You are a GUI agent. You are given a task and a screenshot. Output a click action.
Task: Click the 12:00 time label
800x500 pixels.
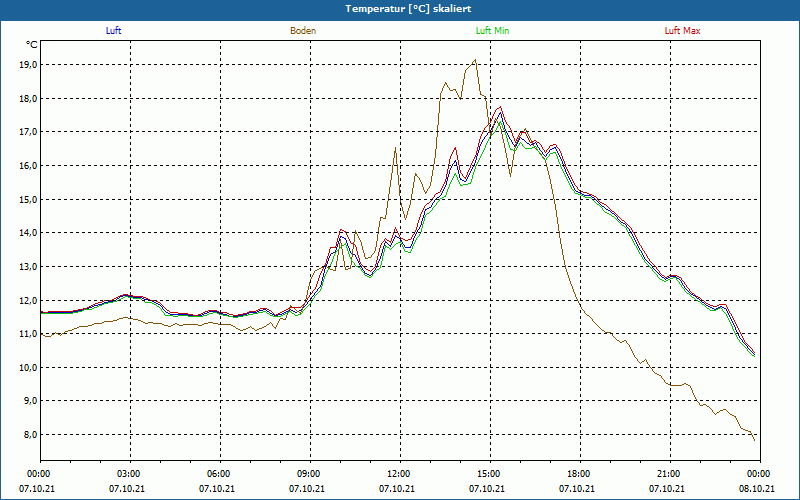(x=400, y=474)
